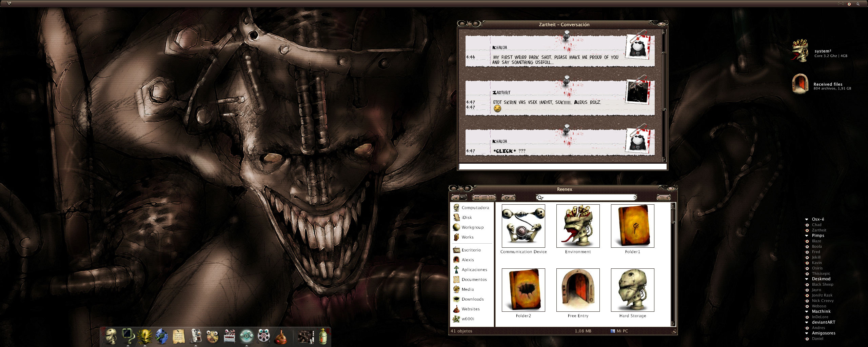The width and height of the screenshot is (868, 347).
Task: Click the system² desktop icon
Action: [800, 51]
